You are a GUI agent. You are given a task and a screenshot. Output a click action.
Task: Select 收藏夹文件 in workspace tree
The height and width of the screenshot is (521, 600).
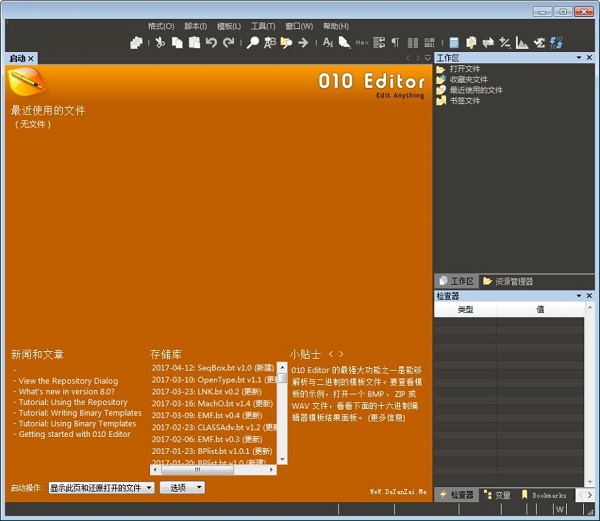[x=469, y=79]
